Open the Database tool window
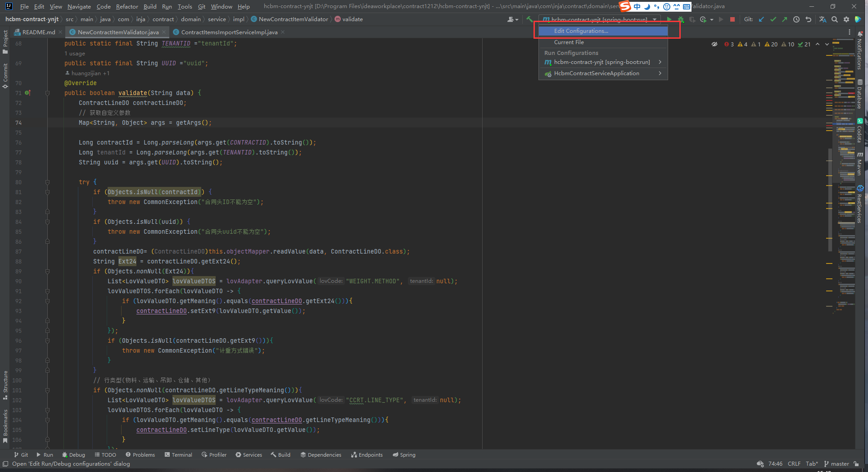This screenshot has height=472, width=868. coord(860,95)
